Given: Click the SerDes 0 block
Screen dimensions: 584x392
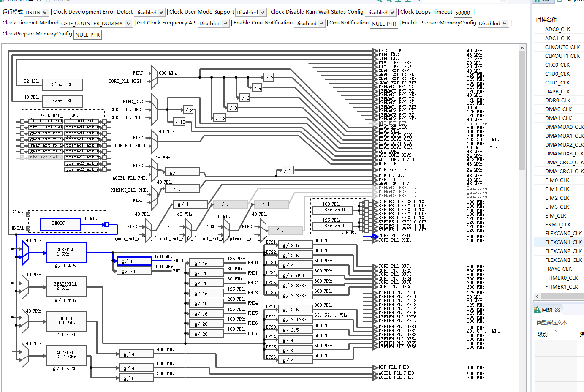Looking at the screenshot, I should click(x=334, y=210).
